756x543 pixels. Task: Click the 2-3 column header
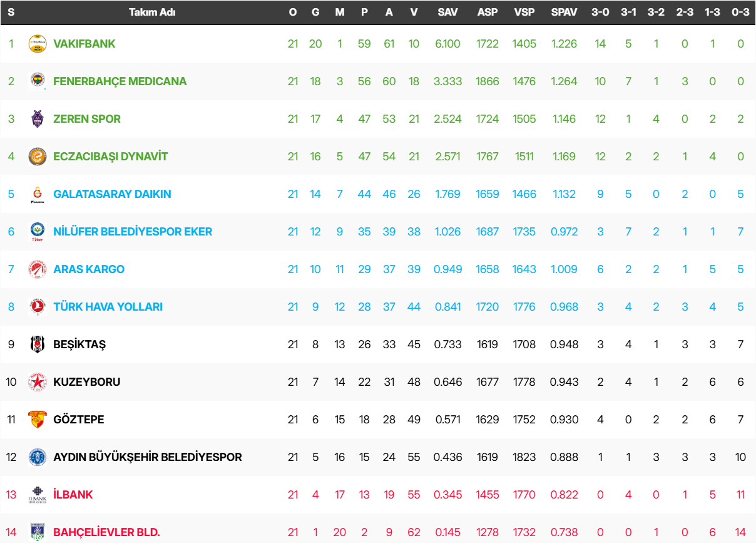(685, 13)
